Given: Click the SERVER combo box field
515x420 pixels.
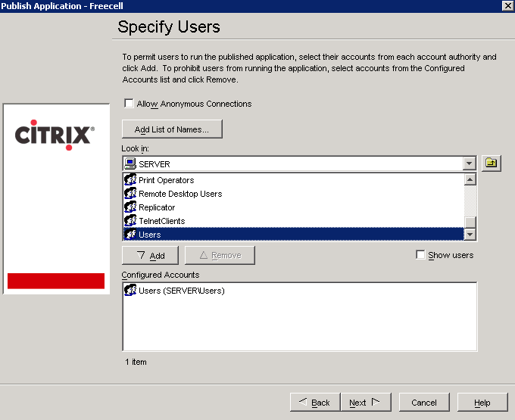Looking at the screenshot, I should tap(299, 163).
